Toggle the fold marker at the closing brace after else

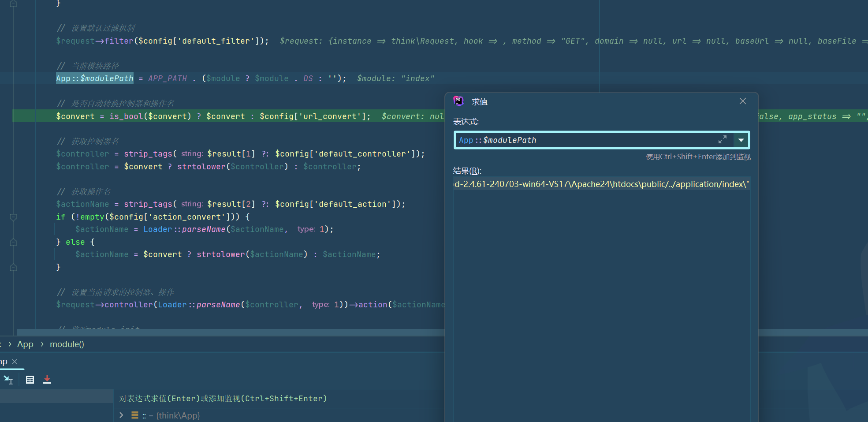[13, 267]
